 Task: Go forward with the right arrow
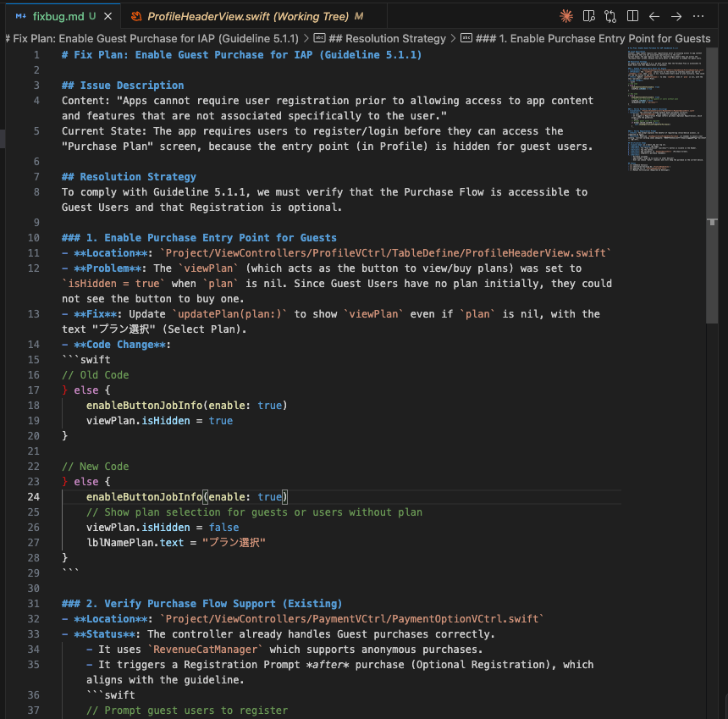pyautogui.click(x=676, y=16)
